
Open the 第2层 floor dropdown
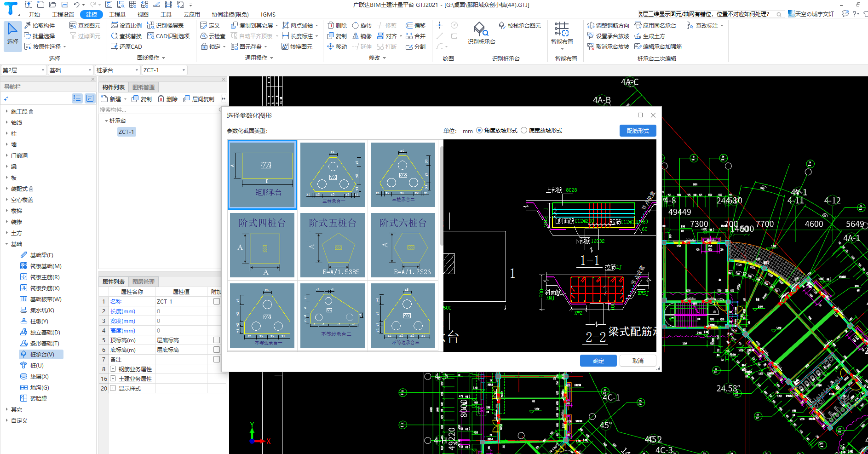23,70
